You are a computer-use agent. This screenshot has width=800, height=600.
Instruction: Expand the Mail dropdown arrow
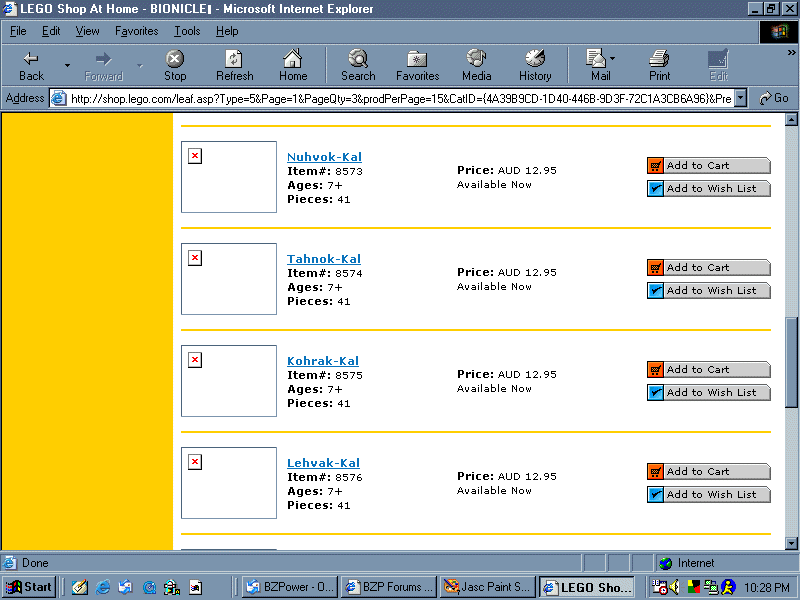pos(613,59)
